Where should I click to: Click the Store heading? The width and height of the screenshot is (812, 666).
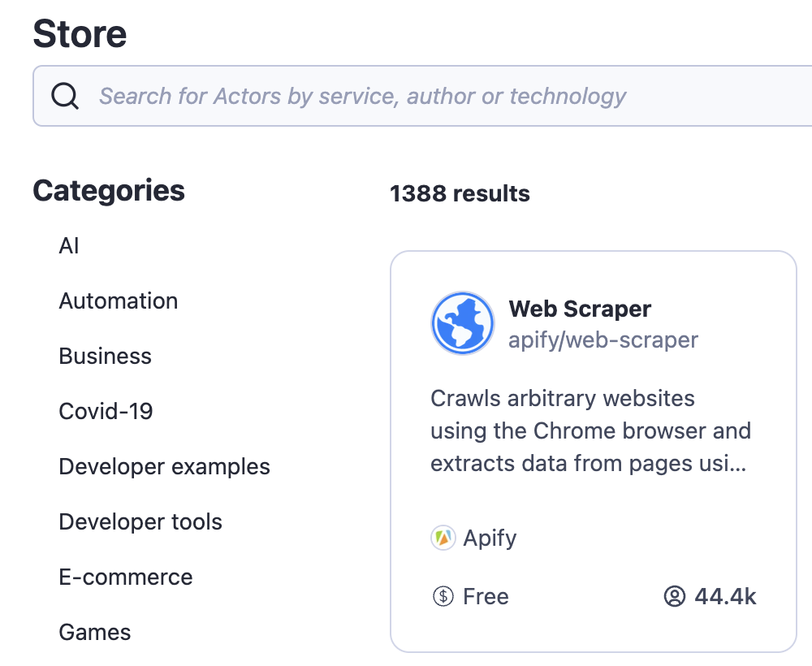pyautogui.click(x=79, y=32)
